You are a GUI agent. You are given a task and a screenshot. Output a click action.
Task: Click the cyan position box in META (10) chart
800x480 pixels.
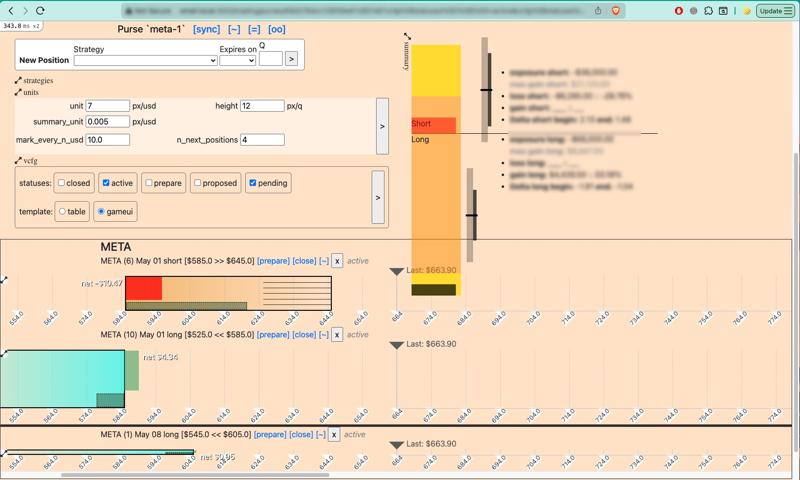coord(62,378)
